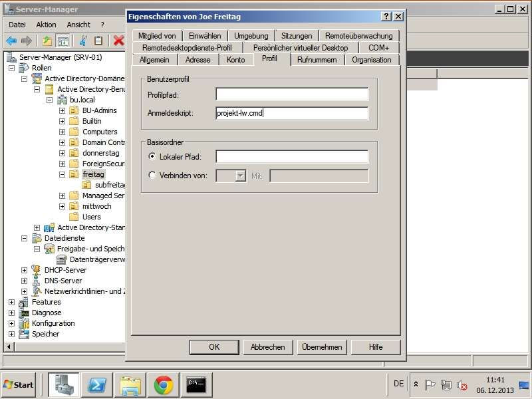Toggle the show/hide console tree icon
532x399 pixels.
click(x=63, y=41)
